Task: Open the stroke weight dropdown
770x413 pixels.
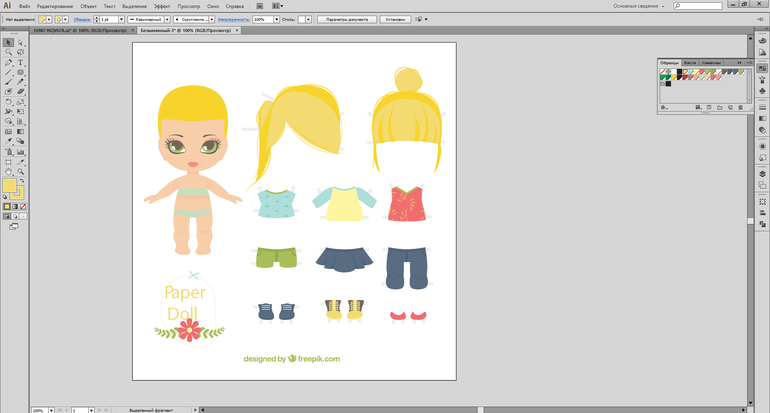Action: pyautogui.click(x=120, y=19)
